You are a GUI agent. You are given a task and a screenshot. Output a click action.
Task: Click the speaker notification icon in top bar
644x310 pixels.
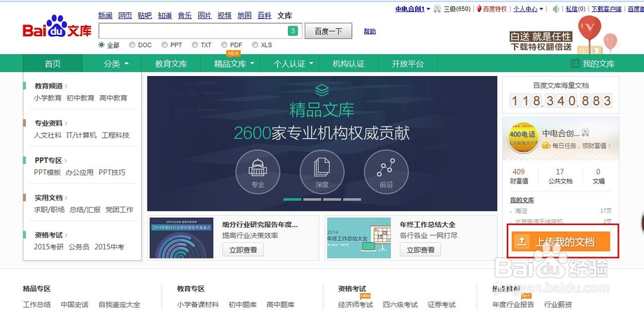pyautogui.click(x=556, y=8)
